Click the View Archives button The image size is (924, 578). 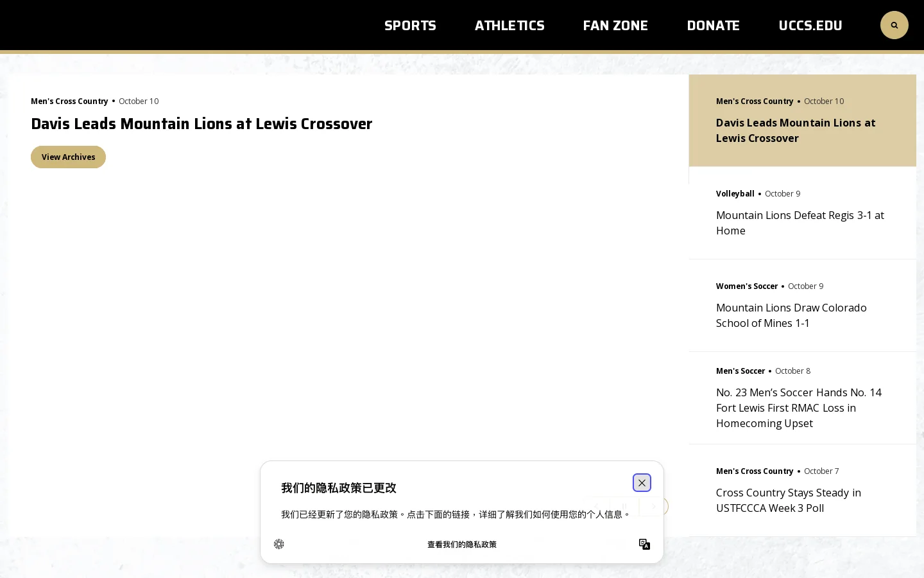[68, 157]
